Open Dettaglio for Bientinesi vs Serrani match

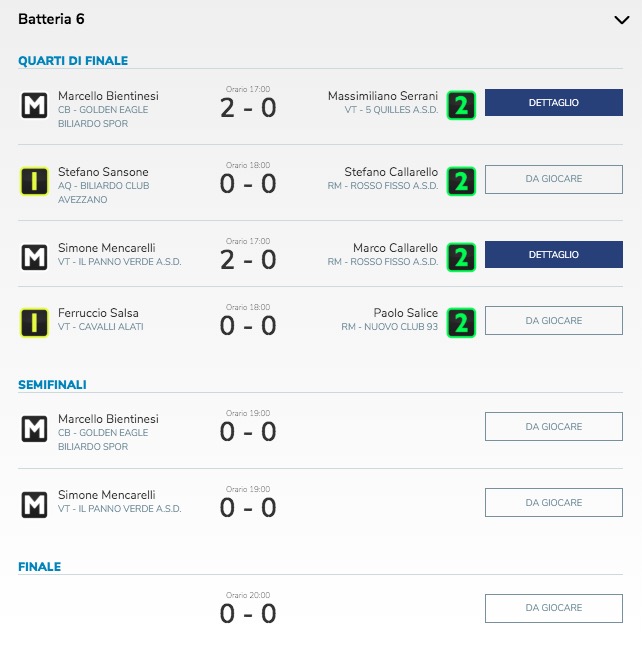point(554,103)
